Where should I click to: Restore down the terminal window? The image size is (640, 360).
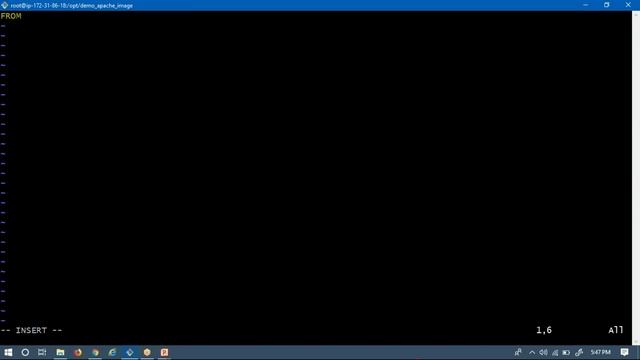[x=607, y=5]
